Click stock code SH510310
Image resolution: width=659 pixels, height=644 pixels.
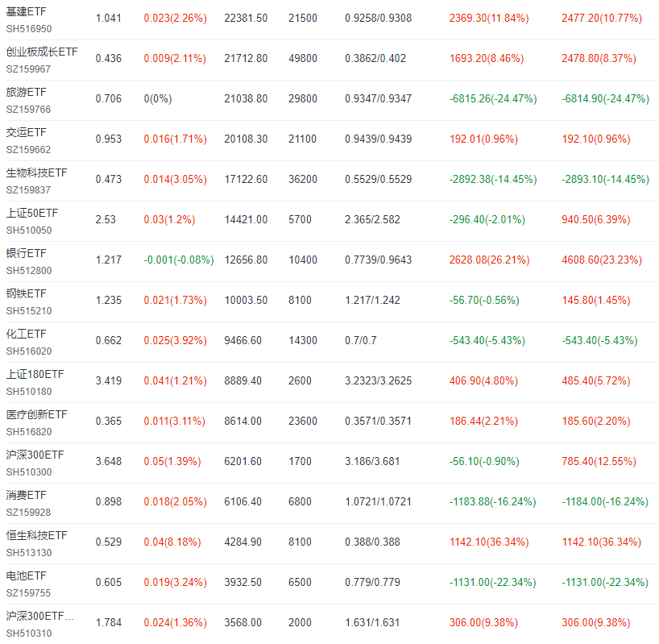[x=29, y=634]
